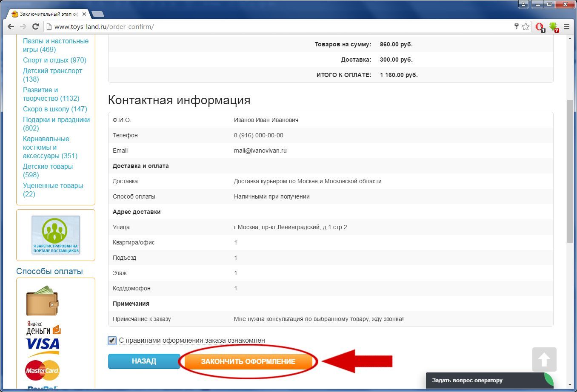Click the scrollbar up arrow
The height and width of the screenshot is (392, 577).
point(570,39)
